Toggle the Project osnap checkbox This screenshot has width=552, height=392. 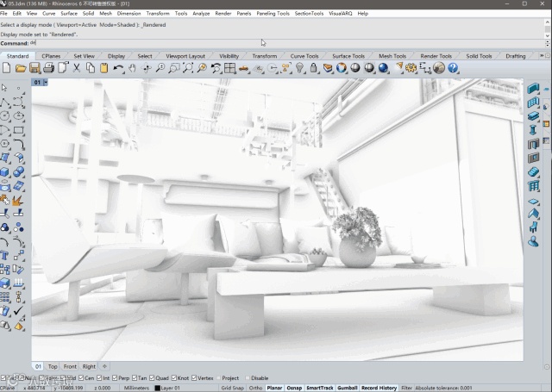pyautogui.click(x=218, y=378)
